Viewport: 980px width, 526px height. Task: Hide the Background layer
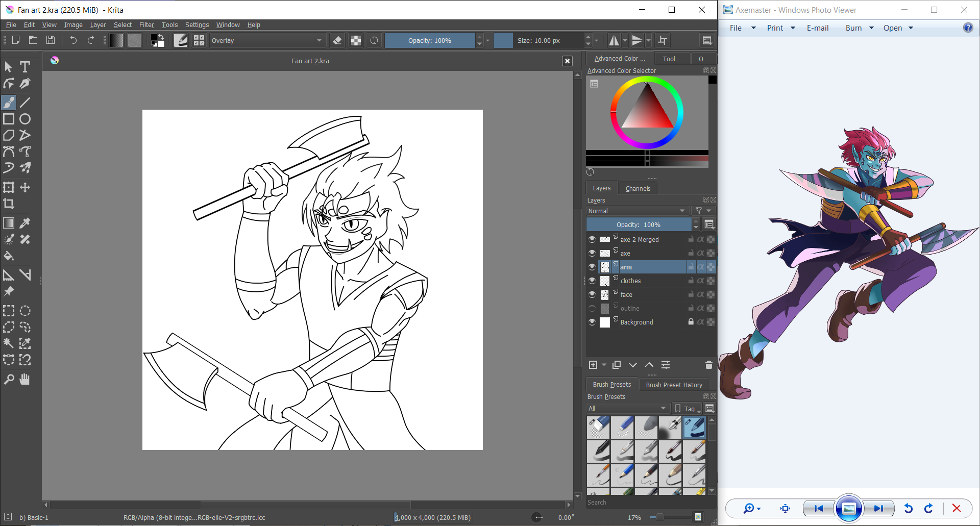pos(592,322)
